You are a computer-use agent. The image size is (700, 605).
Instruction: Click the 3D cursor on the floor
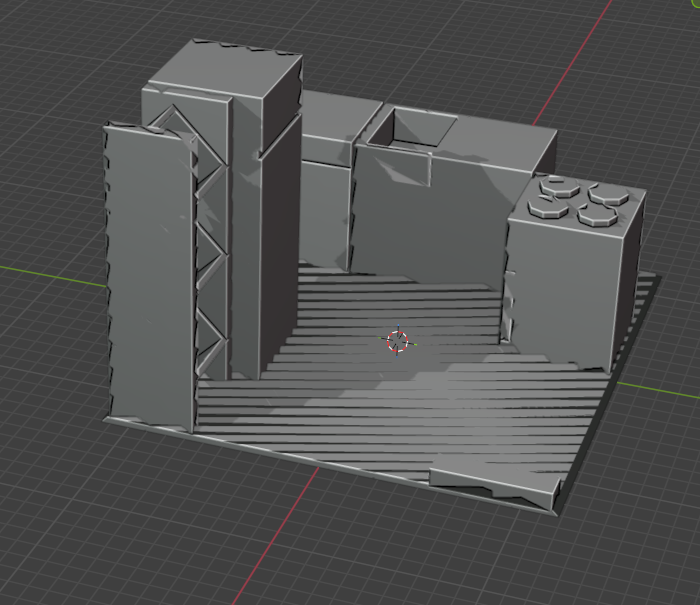pos(397,342)
